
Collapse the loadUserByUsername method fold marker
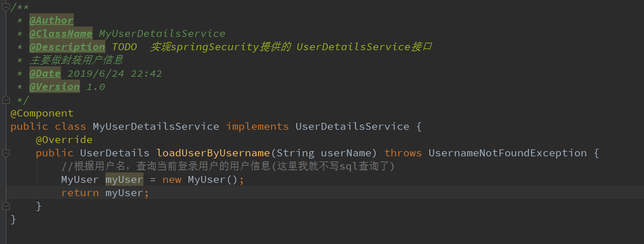tap(6, 153)
